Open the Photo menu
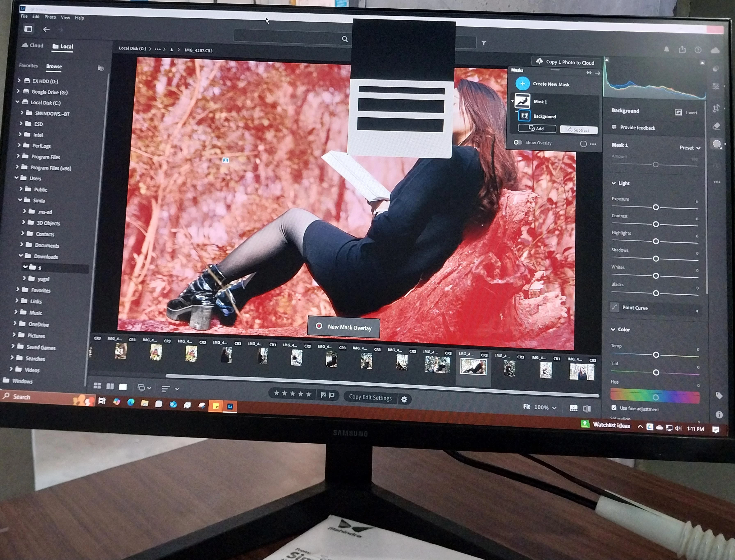735x560 pixels. (50, 17)
